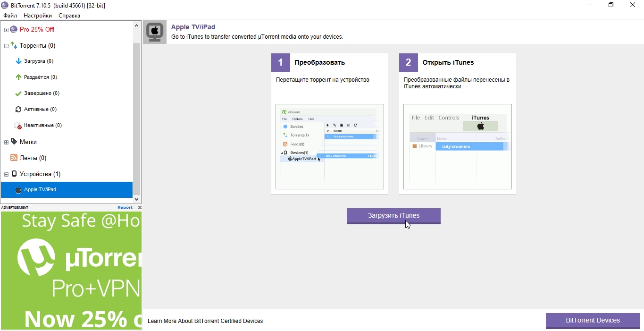Screen dimensions: 644x331
Task: Click the BitTorrent title bar app icon
Action: [5, 5]
